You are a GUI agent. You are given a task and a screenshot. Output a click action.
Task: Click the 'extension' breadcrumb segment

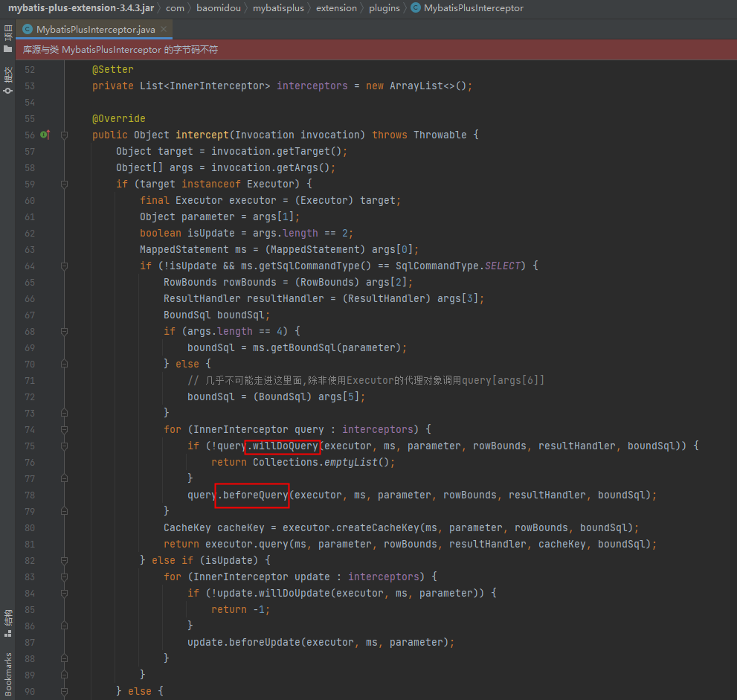point(336,8)
